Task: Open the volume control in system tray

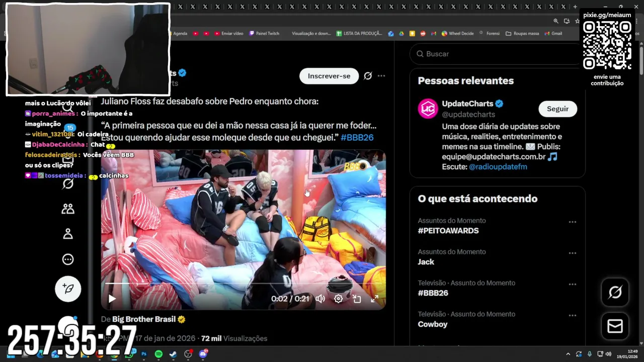Action: (x=608, y=354)
